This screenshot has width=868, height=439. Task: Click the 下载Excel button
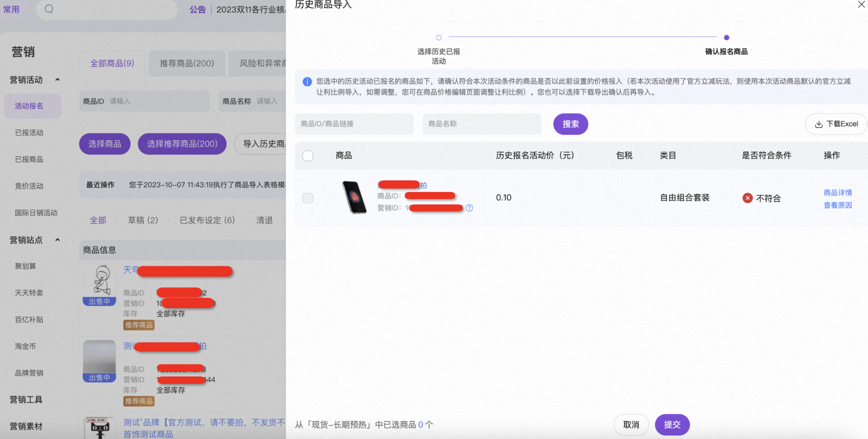pyautogui.click(x=836, y=124)
